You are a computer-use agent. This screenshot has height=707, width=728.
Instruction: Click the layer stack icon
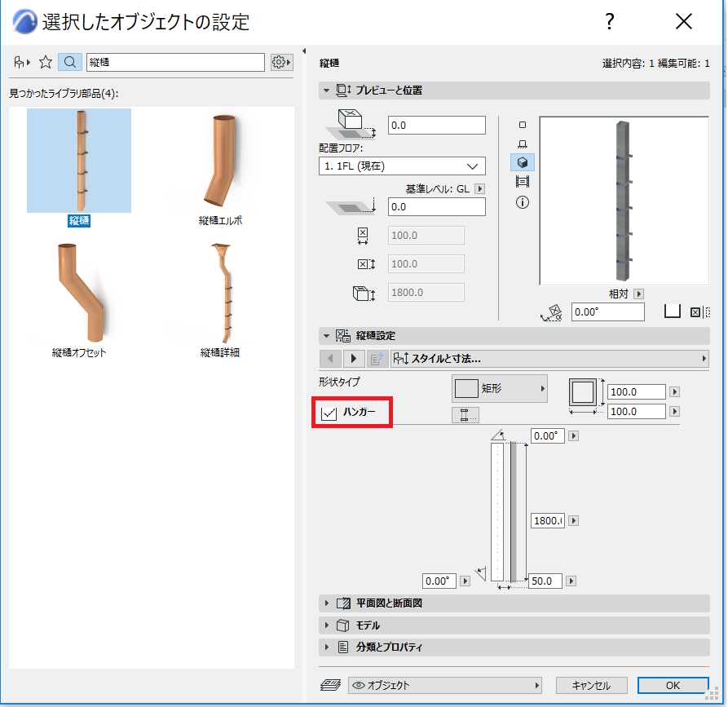(x=330, y=685)
